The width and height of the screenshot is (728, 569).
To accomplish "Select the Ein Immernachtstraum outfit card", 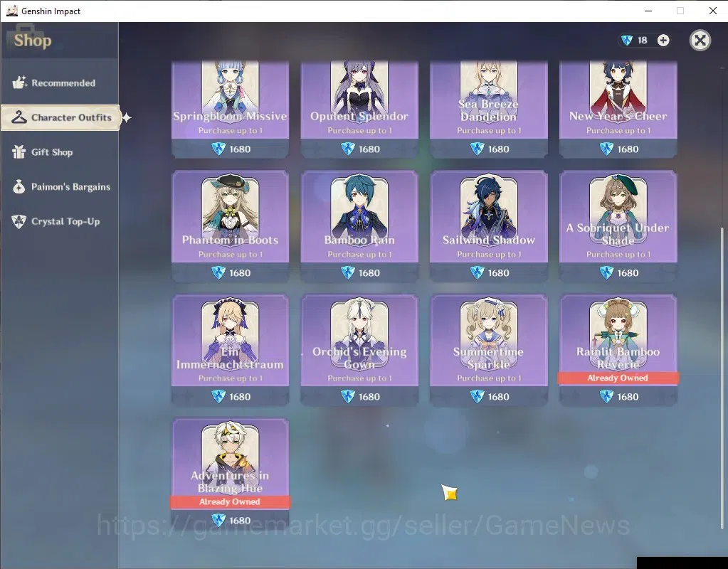I will point(231,350).
